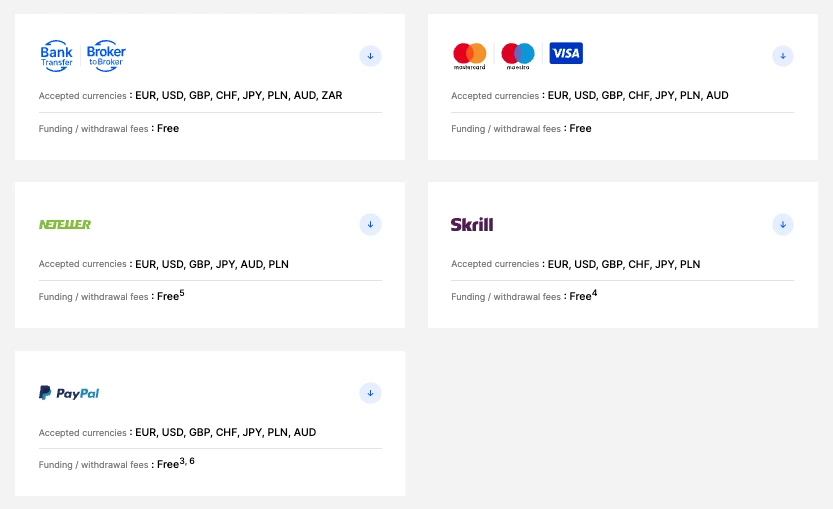Expand the card payments details arrow
This screenshot has width=833, height=509.
tap(783, 56)
